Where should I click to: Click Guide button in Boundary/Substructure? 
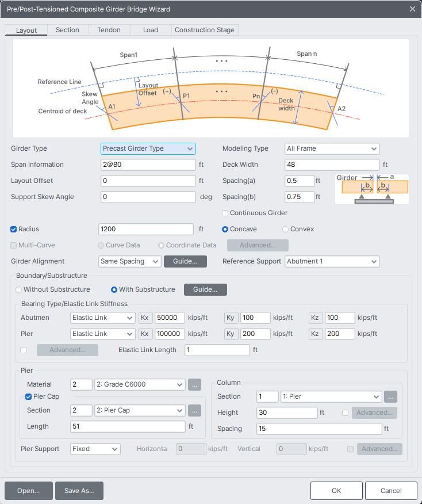coord(206,289)
